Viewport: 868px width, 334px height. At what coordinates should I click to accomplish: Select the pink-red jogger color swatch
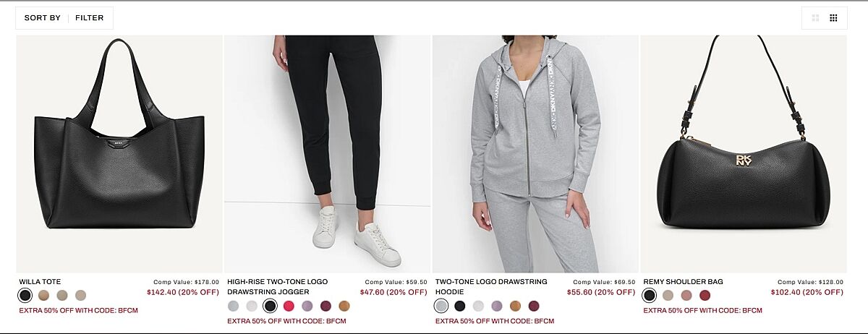tap(289, 306)
